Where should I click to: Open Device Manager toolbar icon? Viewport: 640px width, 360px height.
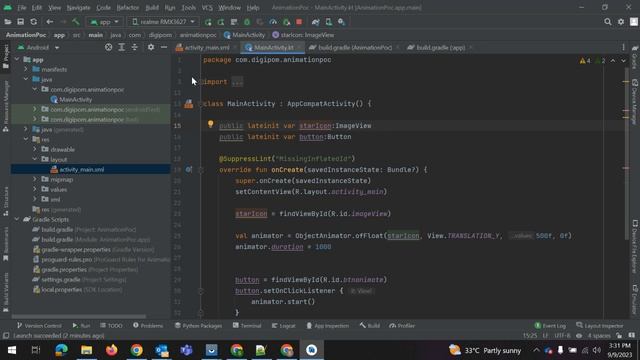click(329, 22)
